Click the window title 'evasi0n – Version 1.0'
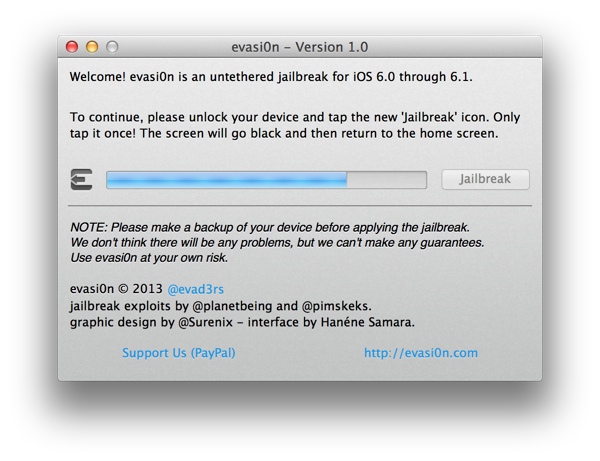 (x=299, y=47)
